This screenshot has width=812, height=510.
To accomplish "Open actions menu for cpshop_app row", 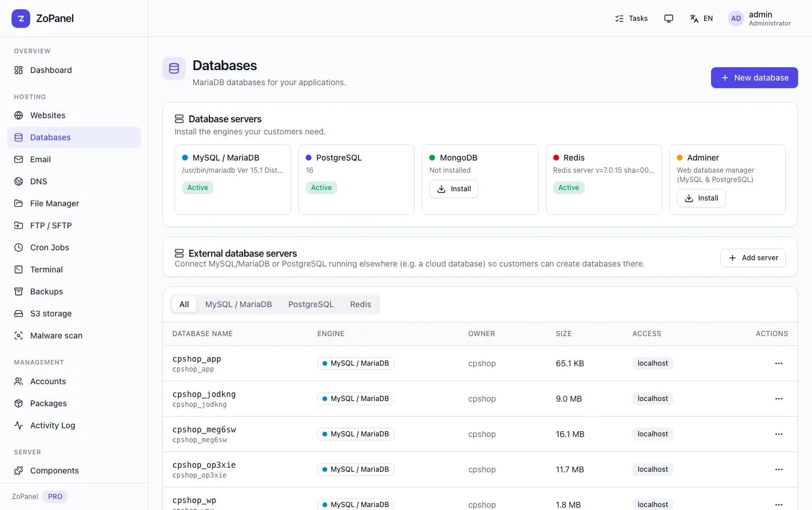I will coord(779,363).
